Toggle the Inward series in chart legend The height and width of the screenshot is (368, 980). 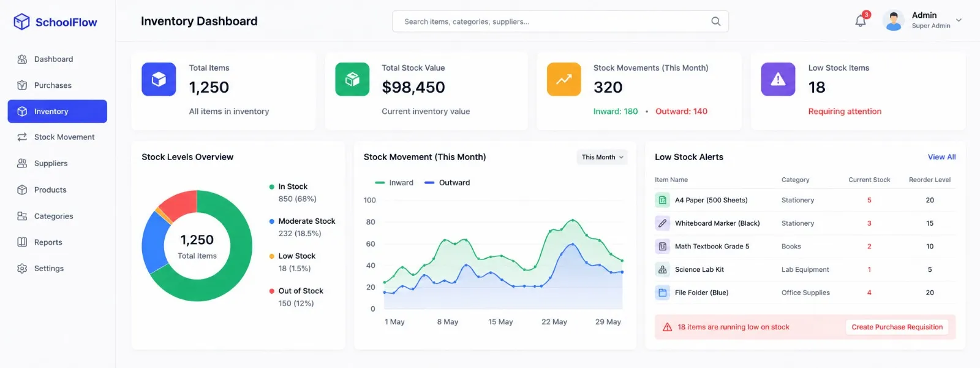coord(394,183)
